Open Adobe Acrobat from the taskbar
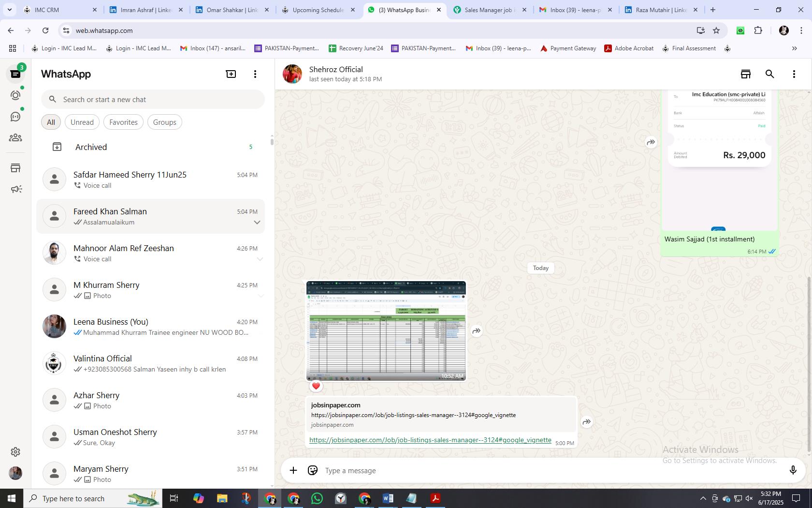The image size is (812, 508). (435, 498)
